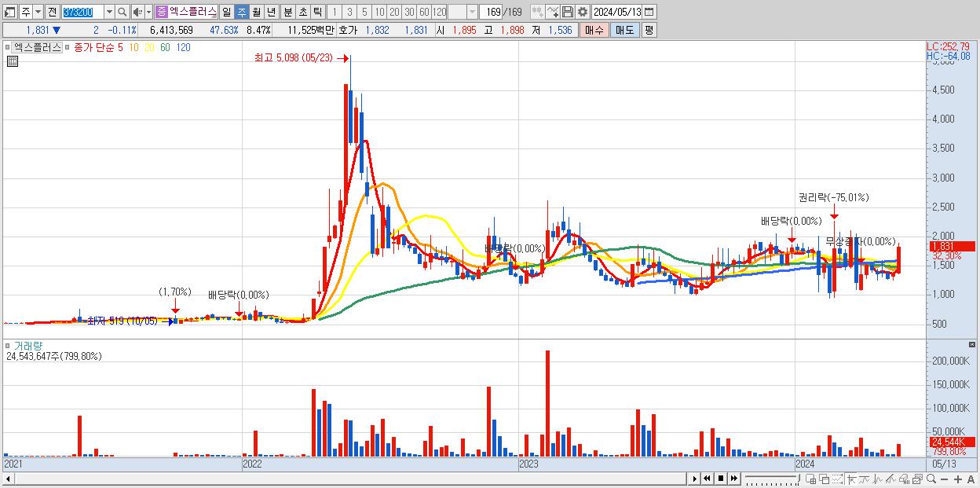
Task: Toggle the 120 interval button
Action: 440,12
